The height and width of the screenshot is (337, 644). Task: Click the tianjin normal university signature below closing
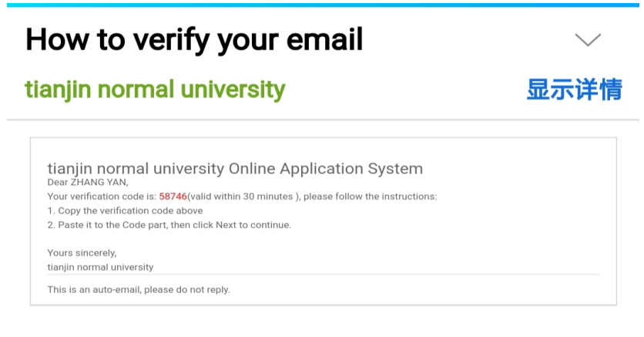pos(100,267)
